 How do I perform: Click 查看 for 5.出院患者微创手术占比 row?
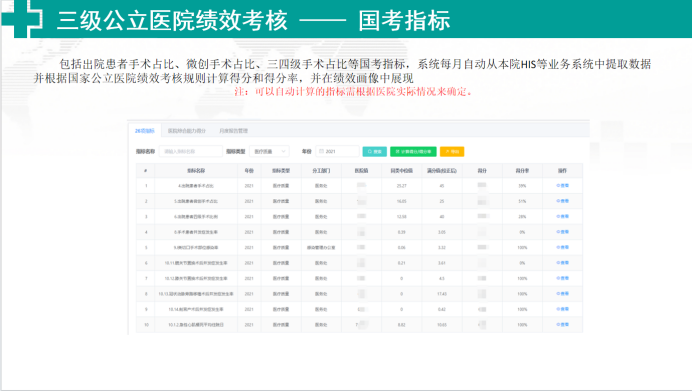click(562, 201)
